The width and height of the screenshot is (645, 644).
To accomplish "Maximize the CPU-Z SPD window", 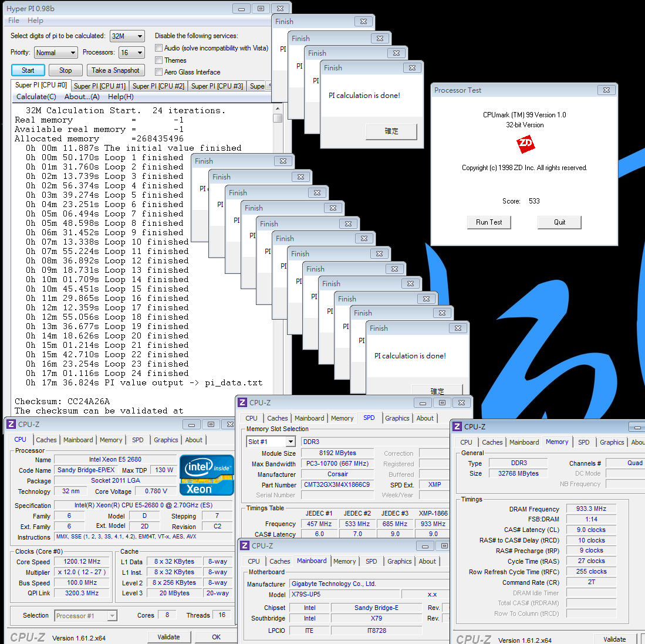I will 442,403.
